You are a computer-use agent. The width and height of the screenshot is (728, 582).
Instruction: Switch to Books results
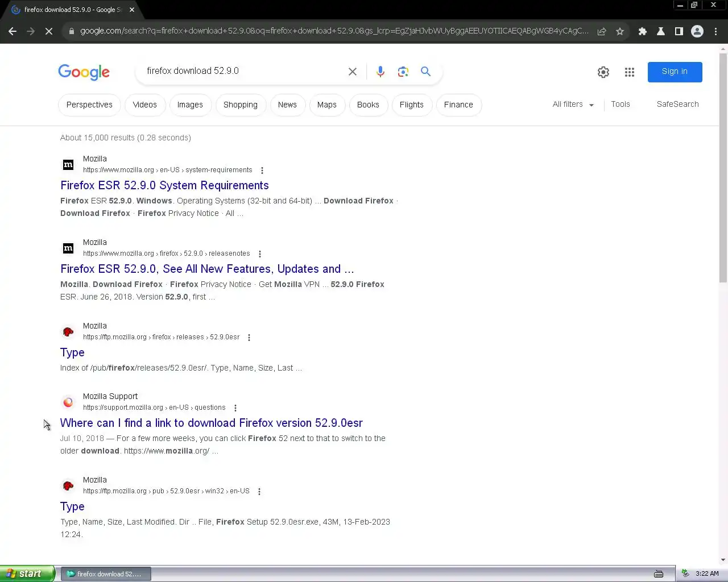tap(368, 105)
